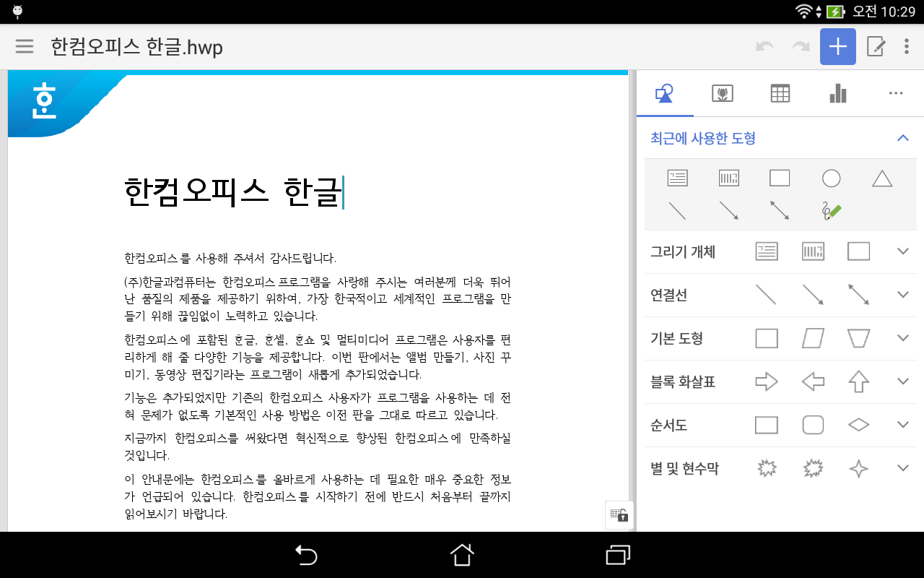Choose vertical text box in 그리기 개체 row
924x578 pixels.
coord(813,251)
